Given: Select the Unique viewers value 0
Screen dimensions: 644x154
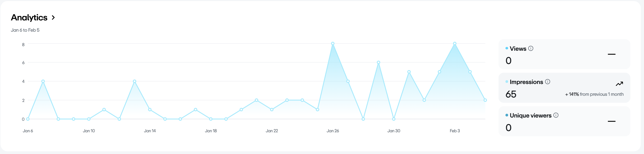Looking at the screenshot, I should click(x=508, y=128).
